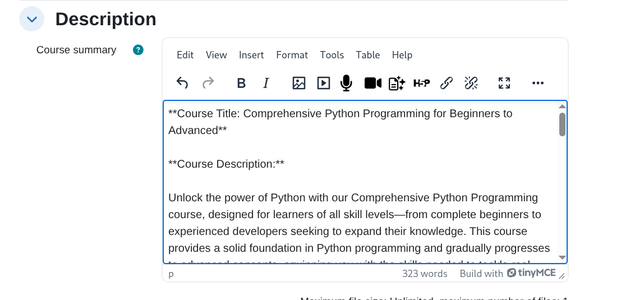The width and height of the screenshot is (644, 300).
Task: Toggle bold formatting
Action: pyautogui.click(x=241, y=83)
